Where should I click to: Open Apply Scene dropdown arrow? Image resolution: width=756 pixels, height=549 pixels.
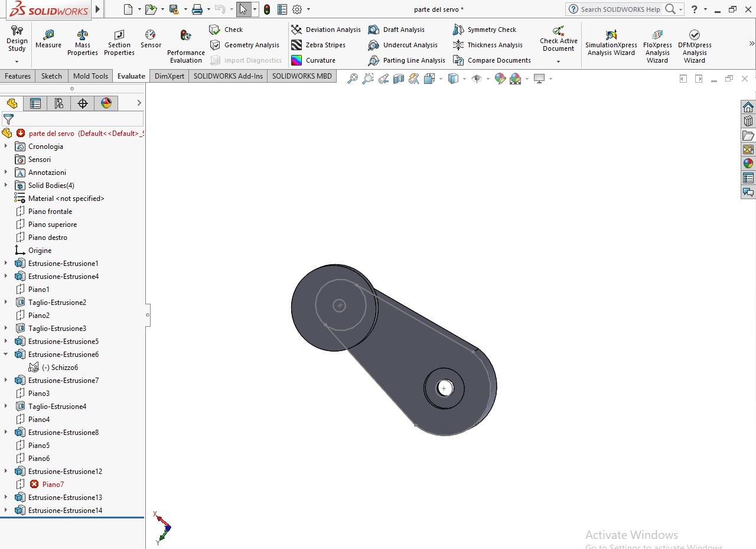coord(527,79)
